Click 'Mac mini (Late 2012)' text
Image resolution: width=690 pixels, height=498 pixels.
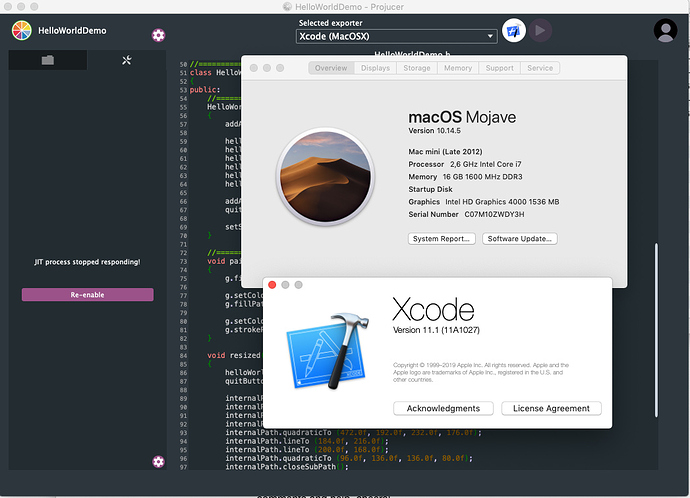click(x=445, y=152)
